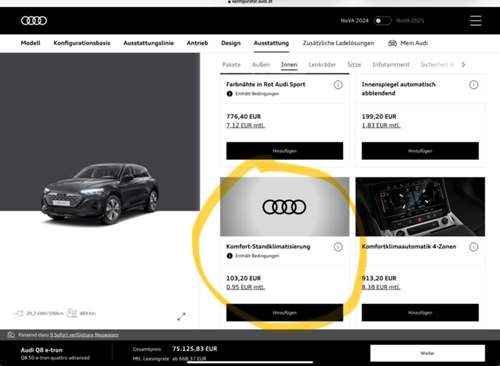This screenshot has width=500, height=366.
Task: Open info icon for Komfortklimaautomatik 4-Zonen
Action: [474, 247]
